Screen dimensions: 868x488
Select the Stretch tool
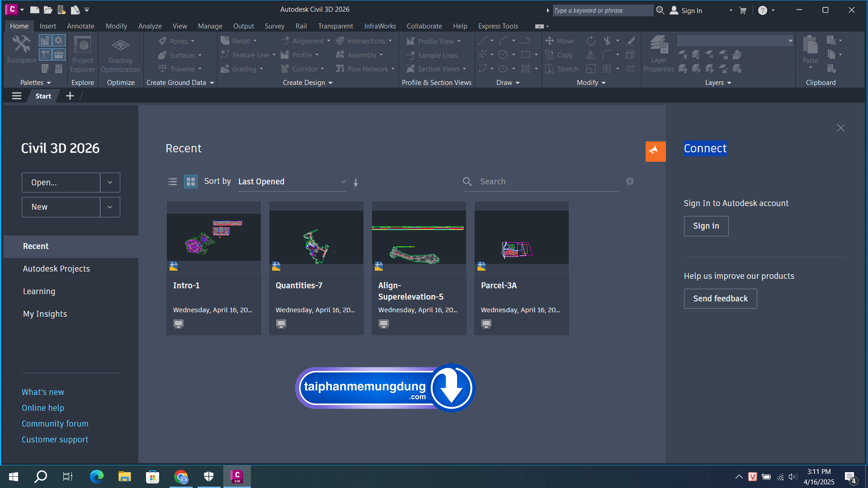(562, 69)
